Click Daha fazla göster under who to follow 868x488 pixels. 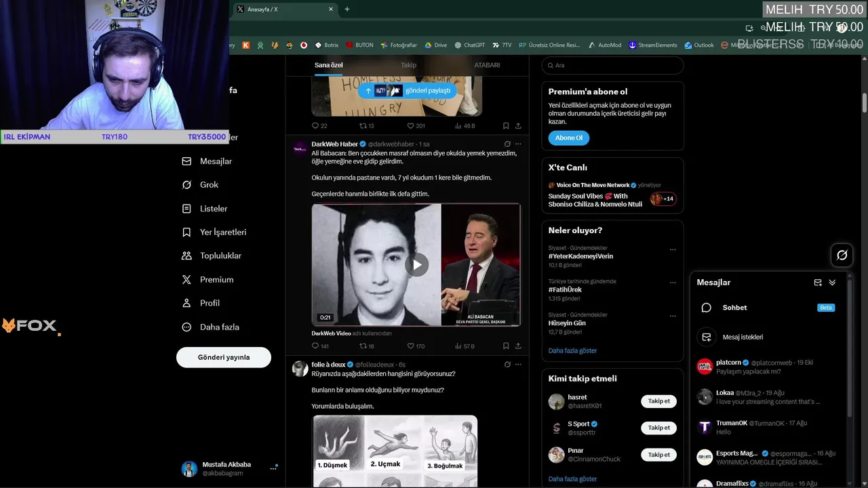[572, 479]
